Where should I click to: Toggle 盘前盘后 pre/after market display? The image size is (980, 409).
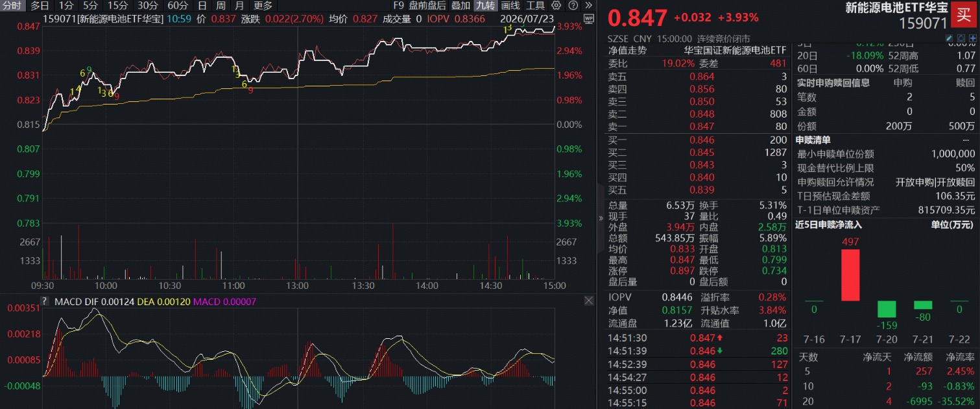(427, 5)
